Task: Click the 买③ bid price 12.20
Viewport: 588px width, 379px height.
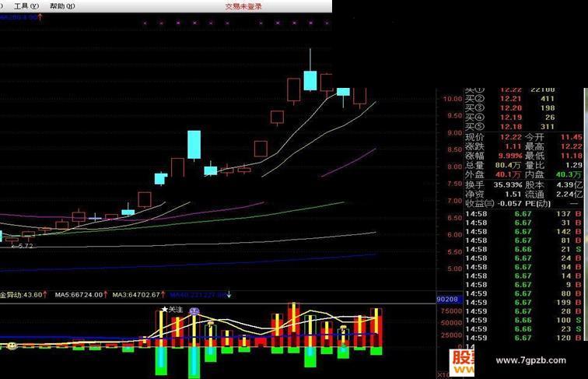Action: (x=510, y=108)
